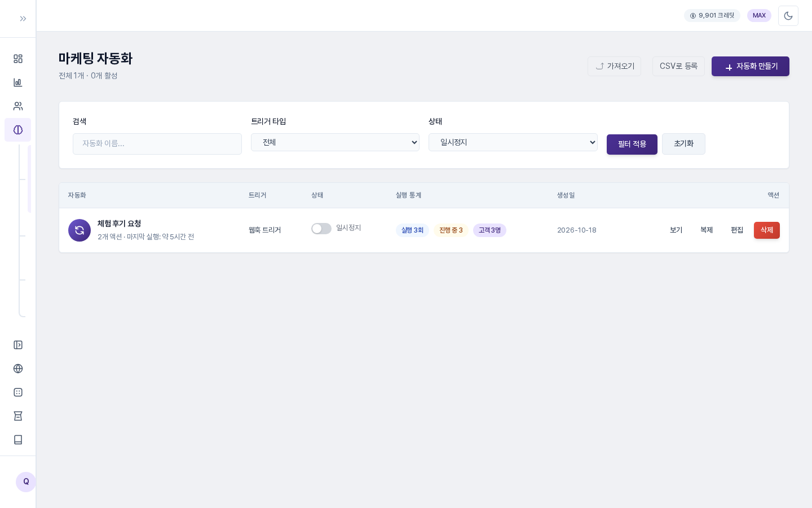812x508 pixels.
Task: Select the highlighted marketing icon in sidebar
Action: click(18, 130)
